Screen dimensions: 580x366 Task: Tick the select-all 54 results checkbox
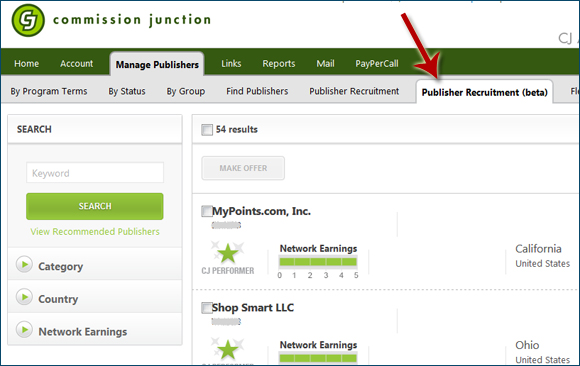coord(207,130)
